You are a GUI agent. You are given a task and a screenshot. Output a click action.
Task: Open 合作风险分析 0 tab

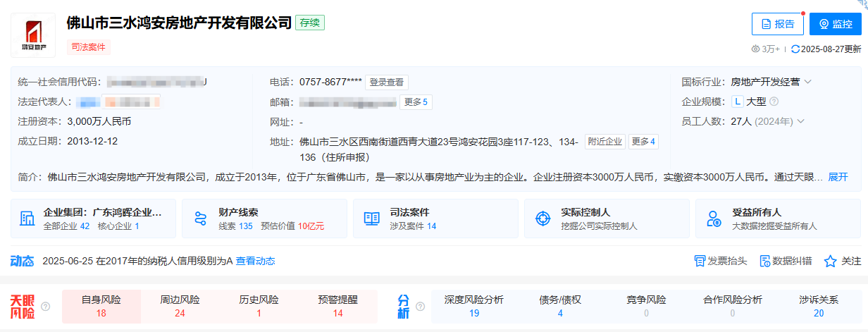[733, 306]
